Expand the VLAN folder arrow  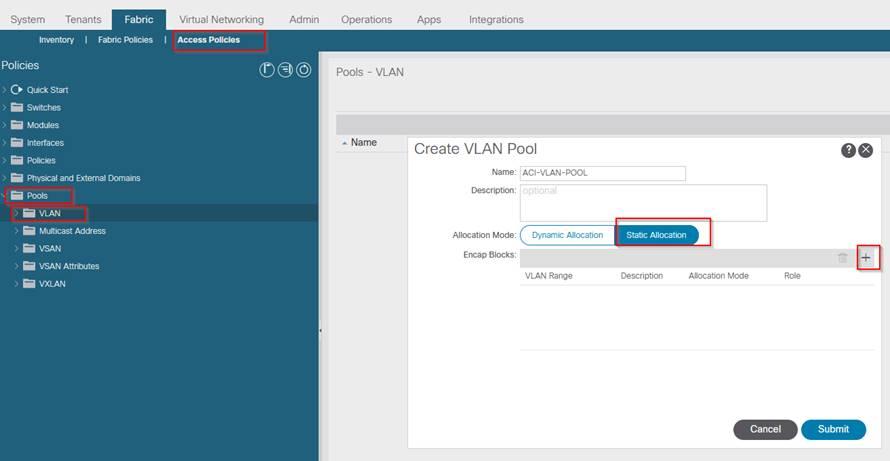[16, 213]
